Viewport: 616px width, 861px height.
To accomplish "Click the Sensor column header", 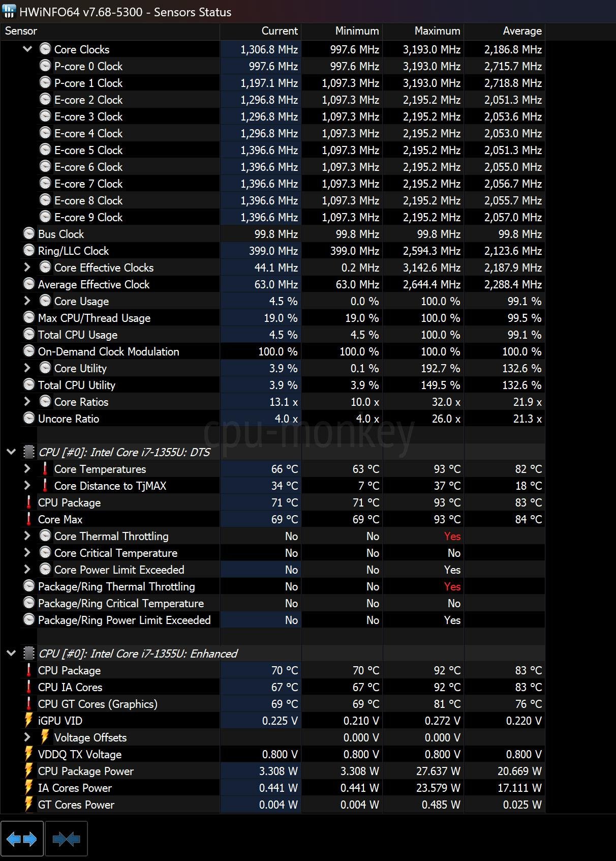I will click(x=110, y=31).
